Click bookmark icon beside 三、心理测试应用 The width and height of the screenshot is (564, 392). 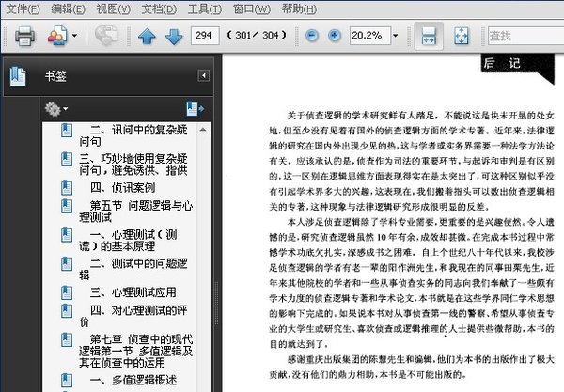pyautogui.click(x=67, y=292)
